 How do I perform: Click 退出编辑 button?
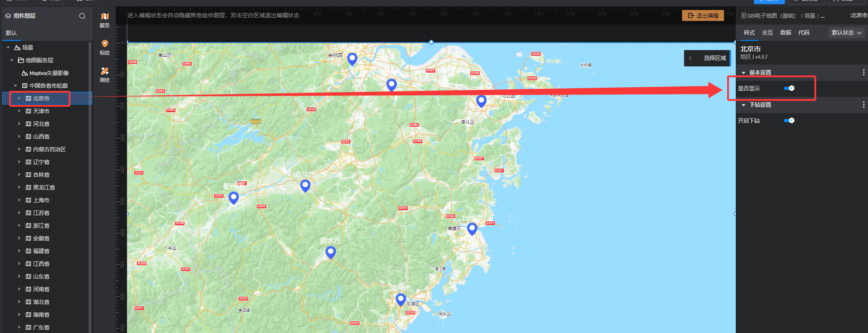[x=703, y=15]
